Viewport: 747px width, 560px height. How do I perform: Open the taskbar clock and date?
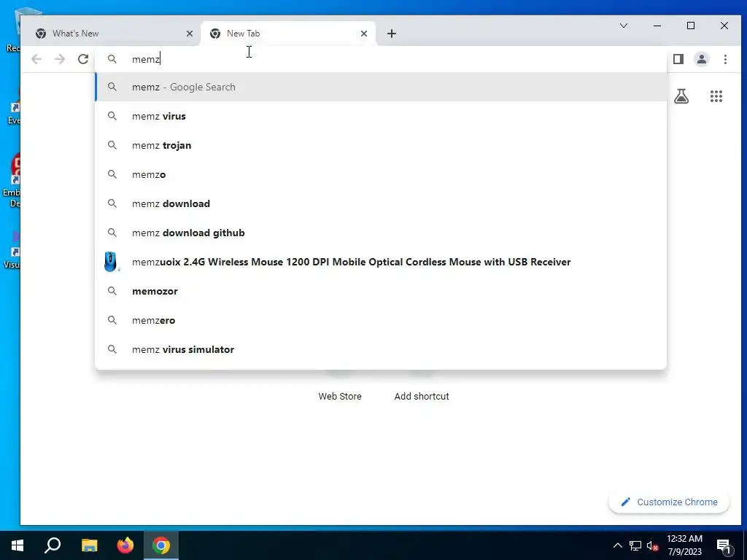click(684, 545)
